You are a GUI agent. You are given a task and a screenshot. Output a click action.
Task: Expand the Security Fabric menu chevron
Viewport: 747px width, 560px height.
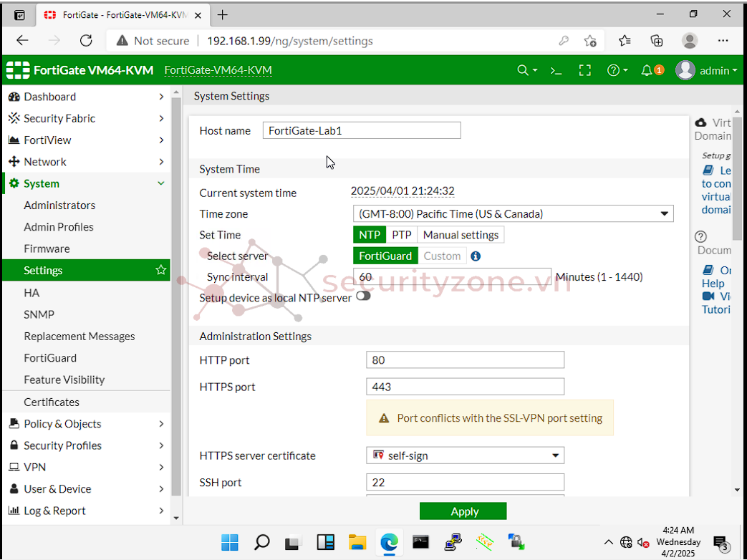161,118
